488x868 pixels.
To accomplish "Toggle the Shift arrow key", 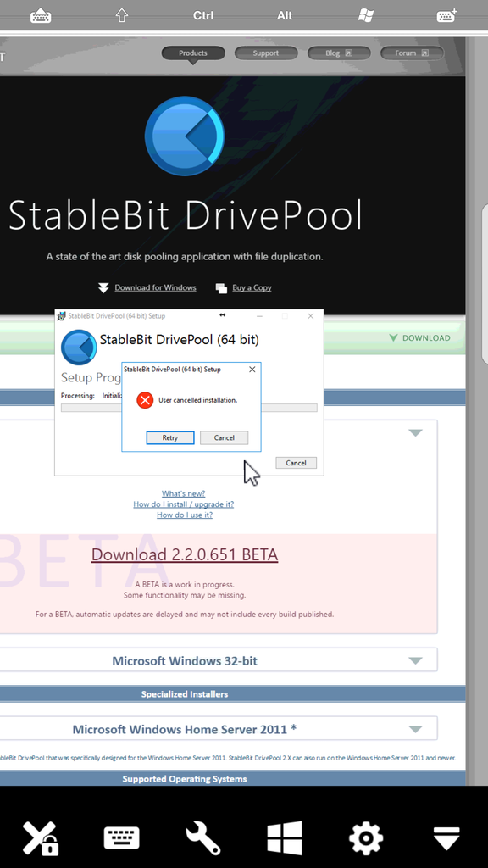I will pos(122,15).
